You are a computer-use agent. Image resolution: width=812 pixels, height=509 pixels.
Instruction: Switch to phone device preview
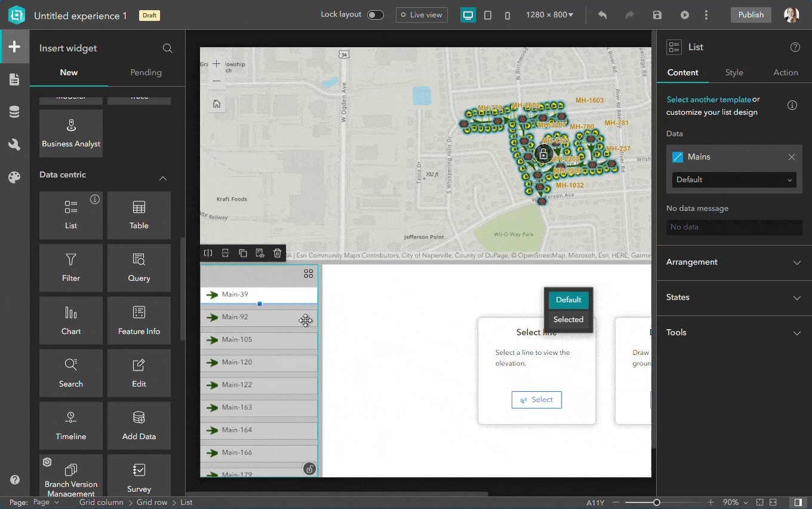pyautogui.click(x=507, y=15)
